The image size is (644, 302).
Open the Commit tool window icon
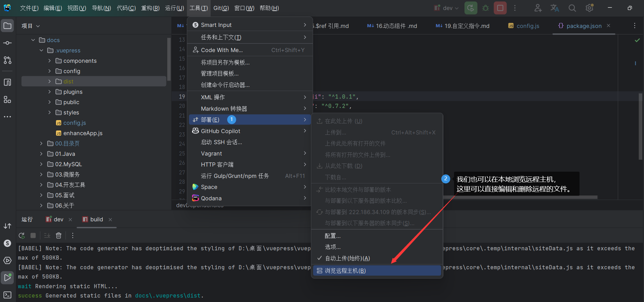click(x=8, y=43)
